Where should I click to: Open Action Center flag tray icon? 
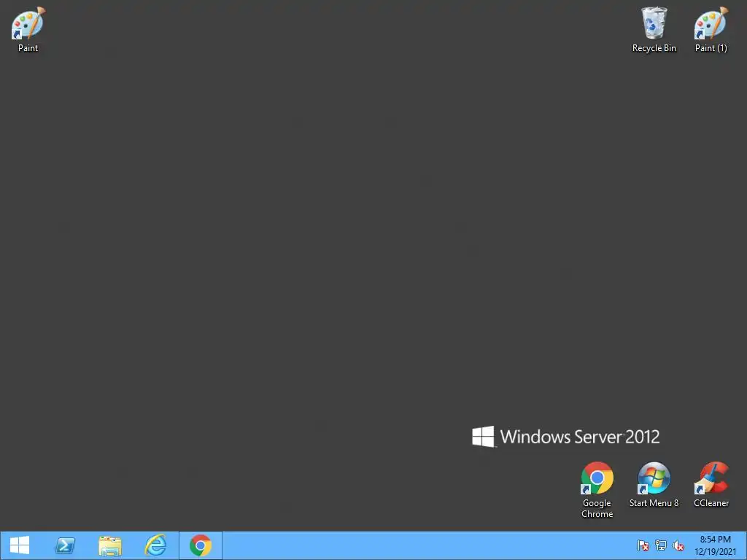tap(643, 545)
